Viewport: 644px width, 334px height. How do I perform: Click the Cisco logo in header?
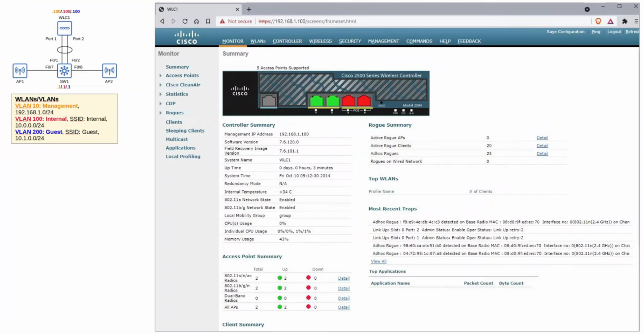tap(186, 37)
